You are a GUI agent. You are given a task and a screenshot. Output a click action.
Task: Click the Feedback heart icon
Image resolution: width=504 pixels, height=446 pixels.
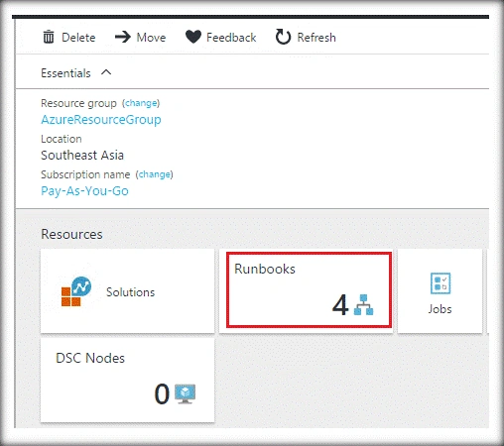[x=193, y=37]
